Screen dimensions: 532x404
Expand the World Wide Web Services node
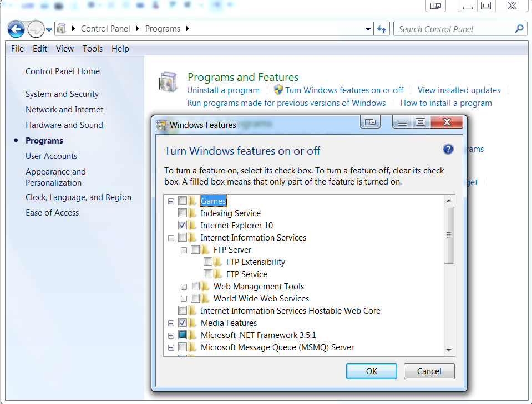pos(184,299)
